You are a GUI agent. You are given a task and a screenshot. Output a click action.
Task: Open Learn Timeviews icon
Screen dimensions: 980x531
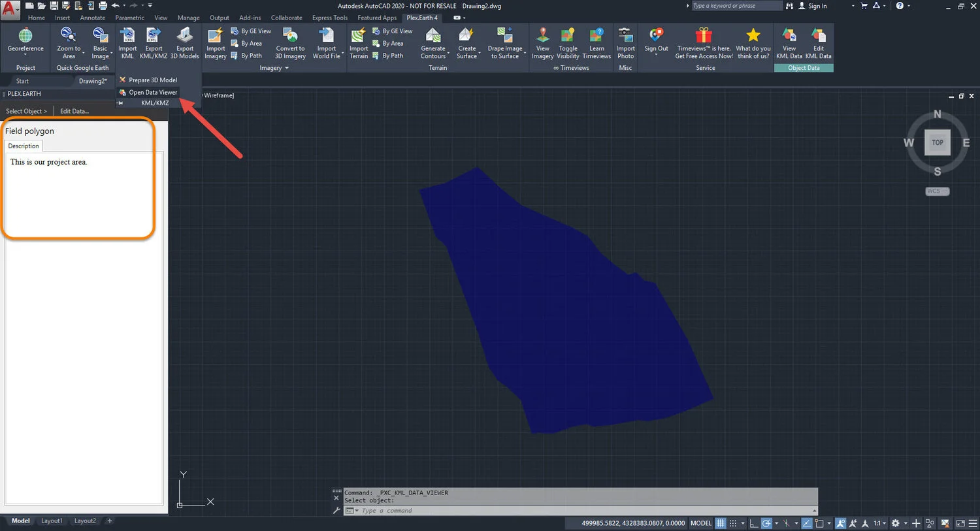click(x=596, y=35)
